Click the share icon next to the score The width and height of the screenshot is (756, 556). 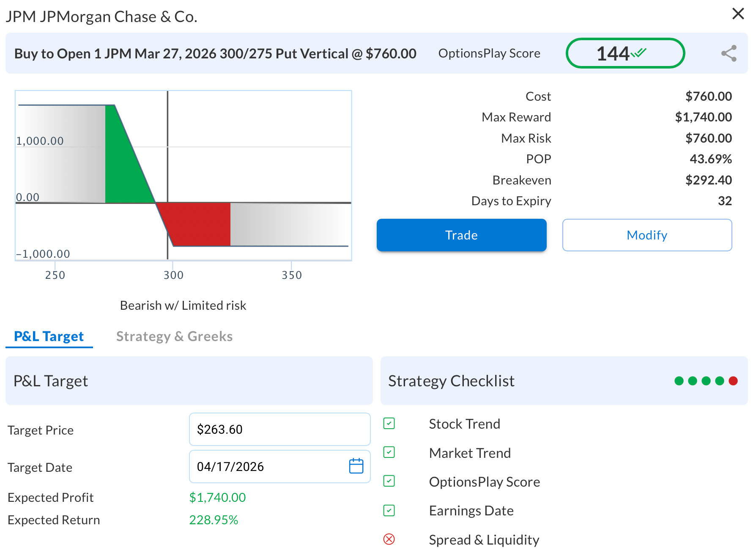click(x=729, y=53)
